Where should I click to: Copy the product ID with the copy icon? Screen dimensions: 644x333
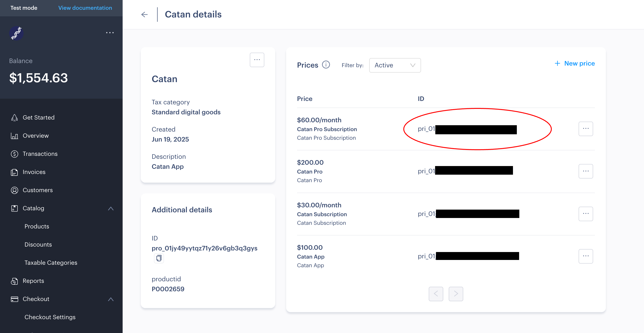point(159,258)
